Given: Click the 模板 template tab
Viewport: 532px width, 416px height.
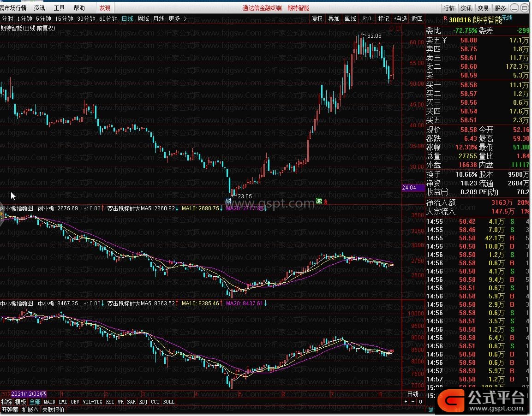Looking at the screenshot, I should point(21,402).
